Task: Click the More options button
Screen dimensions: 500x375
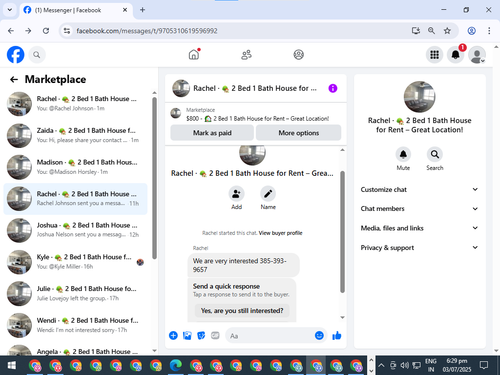Action: pyautogui.click(x=298, y=133)
